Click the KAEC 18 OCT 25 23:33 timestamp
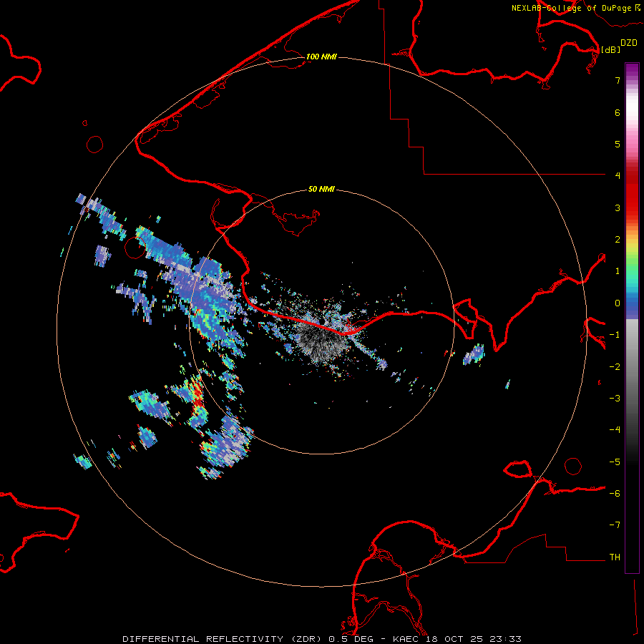The image size is (644, 644). [457, 639]
